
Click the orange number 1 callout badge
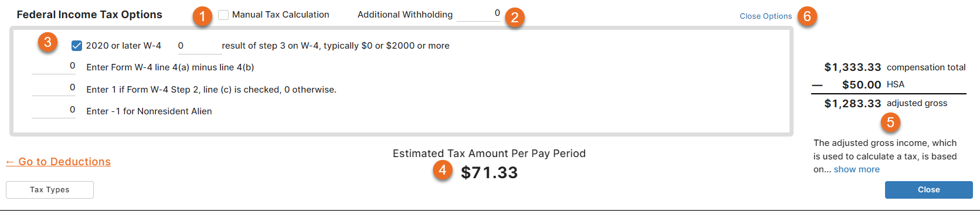coord(202,16)
